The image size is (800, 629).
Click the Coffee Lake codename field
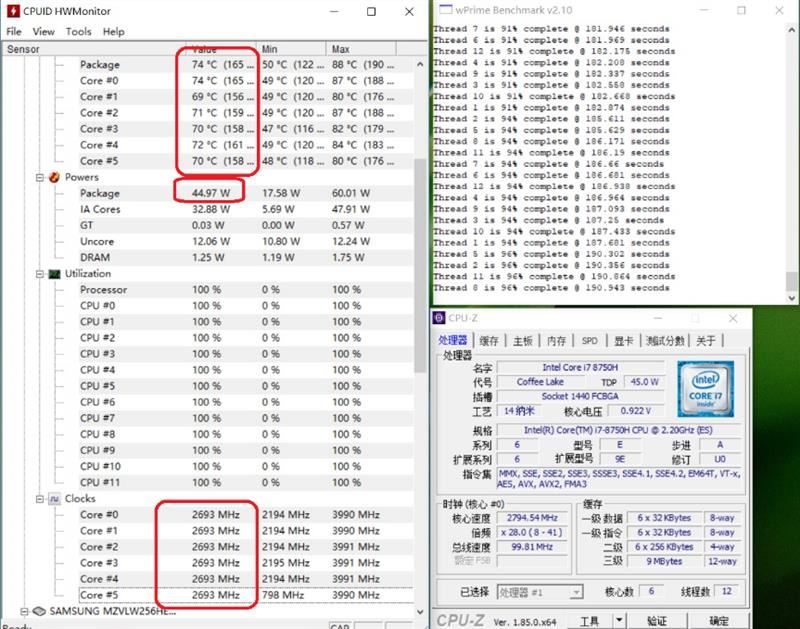tap(540, 382)
